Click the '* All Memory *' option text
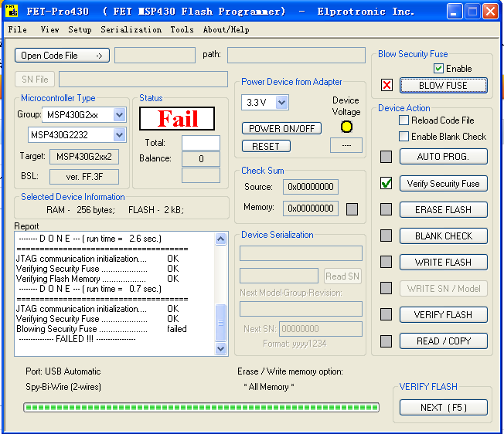Image resolution: width=504 pixels, height=434 pixels. click(269, 387)
